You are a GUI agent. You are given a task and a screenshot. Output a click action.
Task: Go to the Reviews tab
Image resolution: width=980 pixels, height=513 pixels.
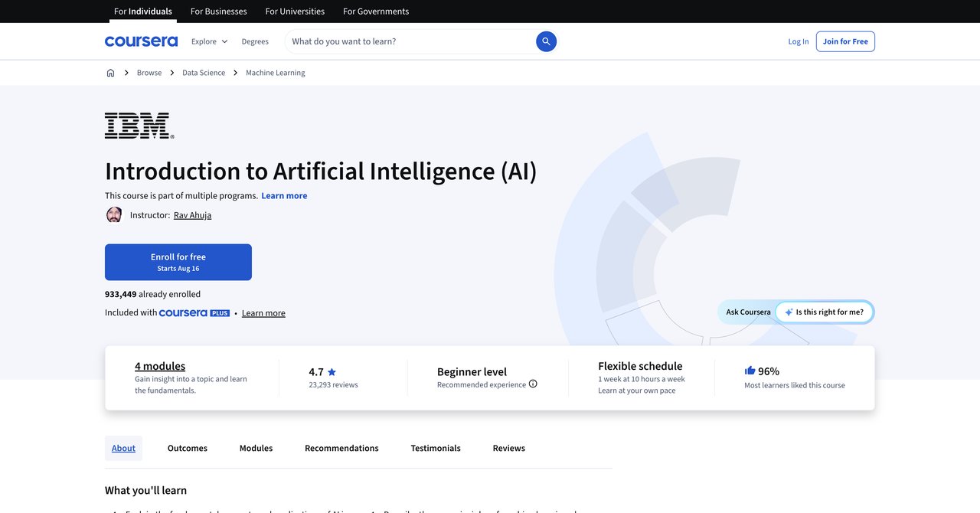509,448
